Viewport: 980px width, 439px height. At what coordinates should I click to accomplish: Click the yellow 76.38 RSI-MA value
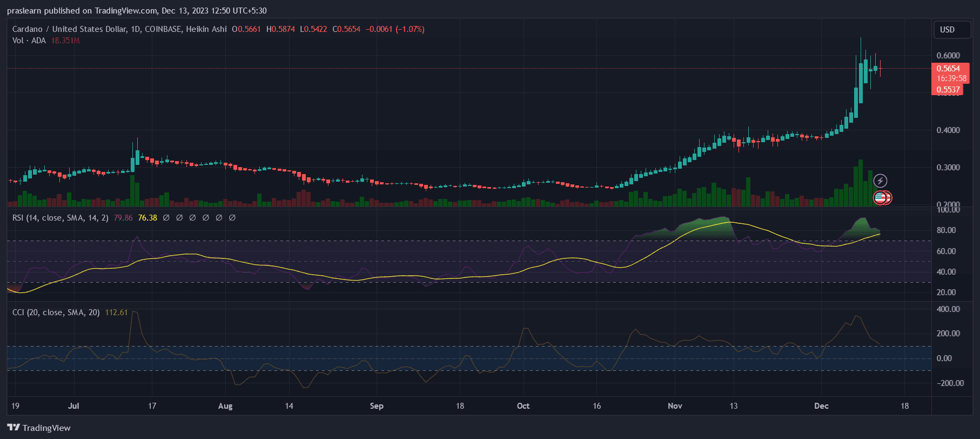(147, 218)
